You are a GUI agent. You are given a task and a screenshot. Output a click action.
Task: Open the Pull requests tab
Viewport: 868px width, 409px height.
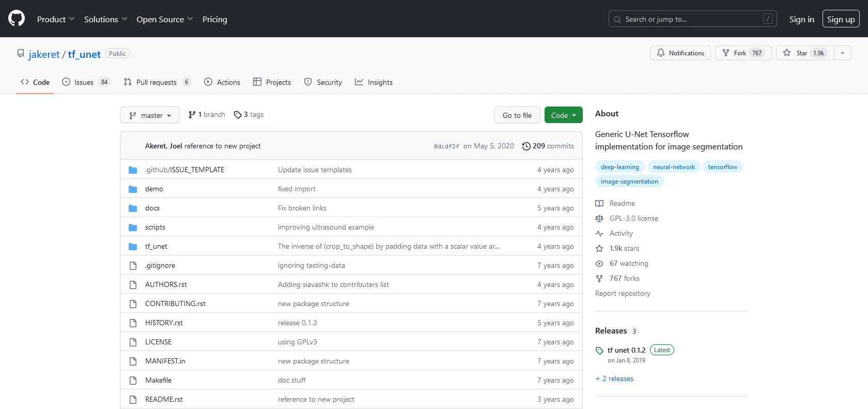[x=157, y=82]
